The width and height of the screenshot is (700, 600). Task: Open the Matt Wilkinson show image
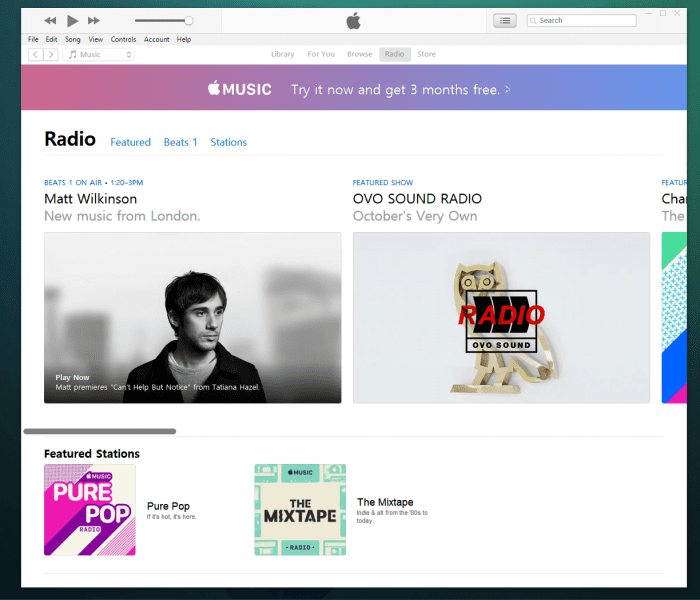point(192,317)
